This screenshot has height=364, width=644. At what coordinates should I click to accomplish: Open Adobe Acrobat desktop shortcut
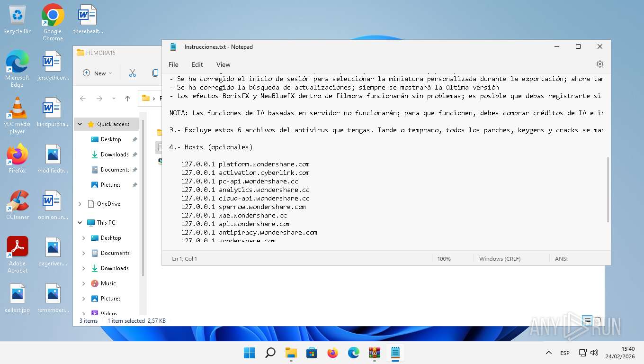tap(18, 255)
